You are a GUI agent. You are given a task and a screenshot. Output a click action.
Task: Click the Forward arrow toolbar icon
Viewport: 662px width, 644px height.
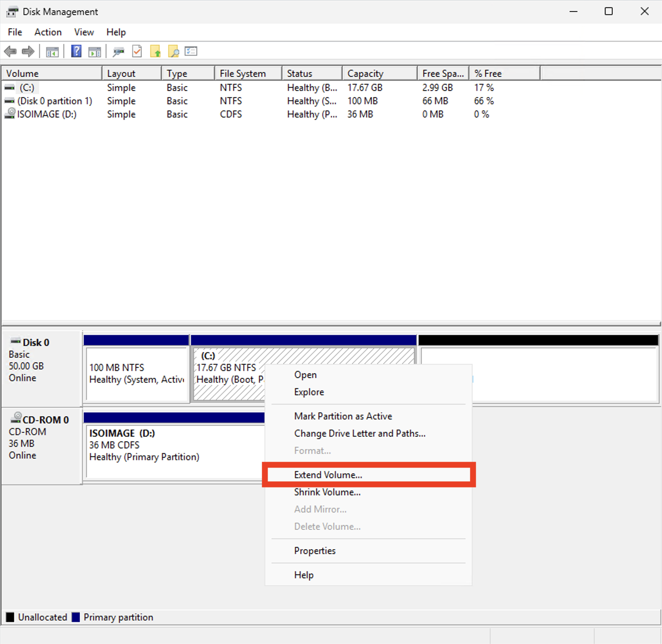[28, 51]
